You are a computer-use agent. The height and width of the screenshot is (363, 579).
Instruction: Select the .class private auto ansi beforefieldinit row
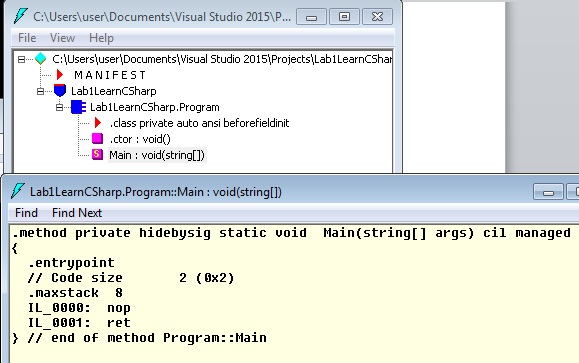click(x=199, y=123)
